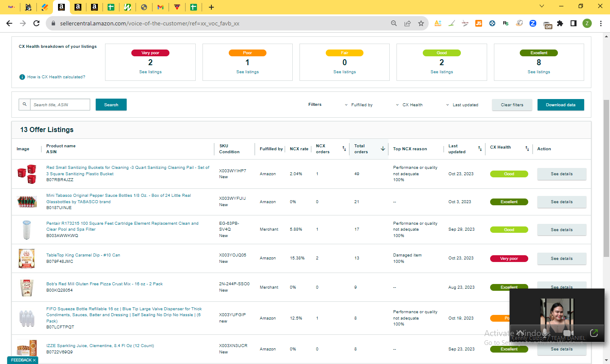The height and width of the screenshot is (364, 610).
Task: Go forward to the next page
Action: [x=23, y=23]
